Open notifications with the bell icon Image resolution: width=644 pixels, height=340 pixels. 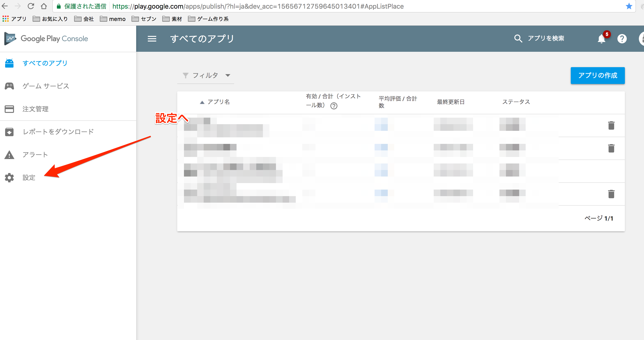(602, 39)
